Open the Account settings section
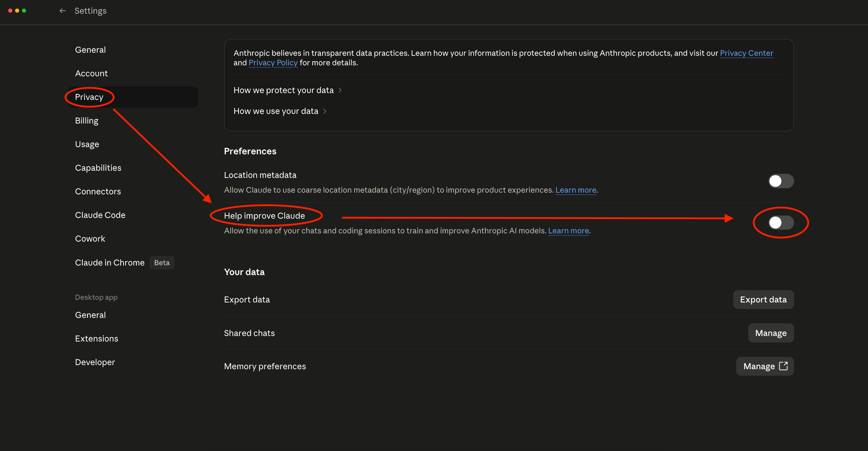Image resolution: width=868 pixels, height=451 pixels. tap(91, 74)
